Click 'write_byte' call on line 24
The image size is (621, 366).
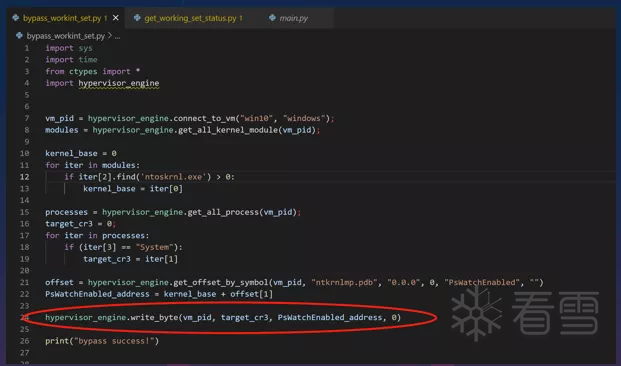tap(154, 318)
